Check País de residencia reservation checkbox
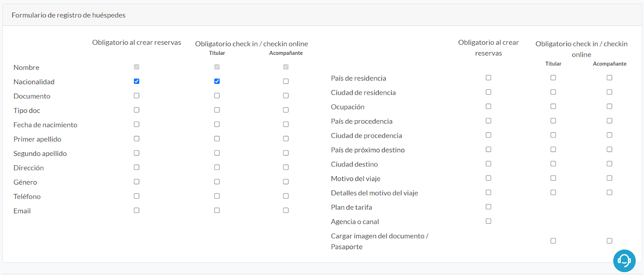The width and height of the screenshot is (644, 275). (488, 77)
